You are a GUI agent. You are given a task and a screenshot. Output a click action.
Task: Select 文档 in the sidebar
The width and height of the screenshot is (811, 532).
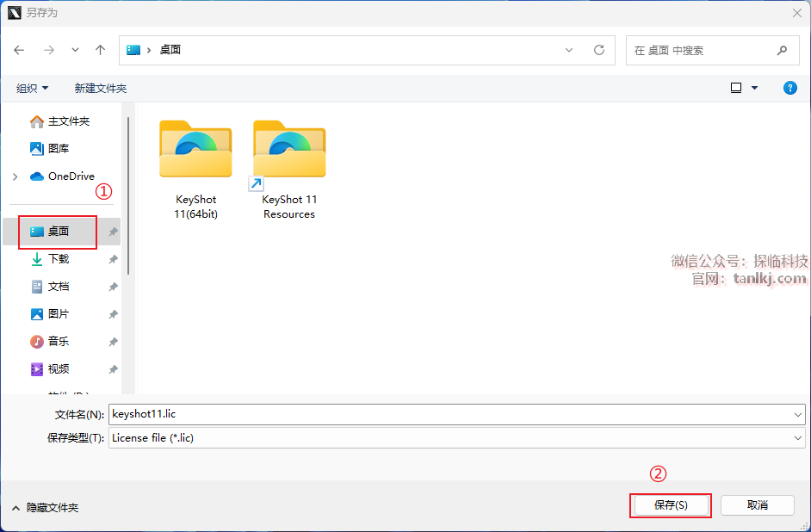(50, 287)
